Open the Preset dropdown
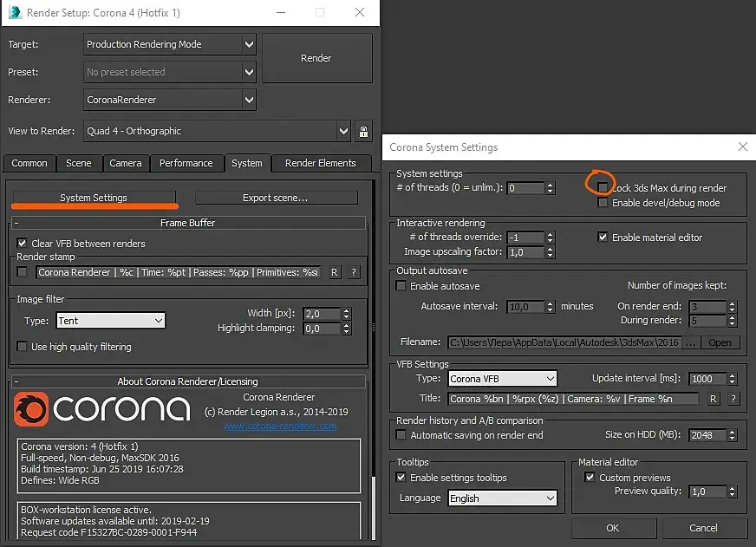756x547 pixels. 170,72
